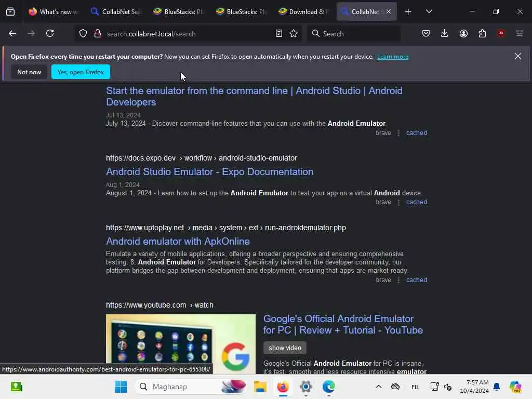Screen dimensions: 532x399
Task: Go forward to the next page
Action: tap(31, 33)
